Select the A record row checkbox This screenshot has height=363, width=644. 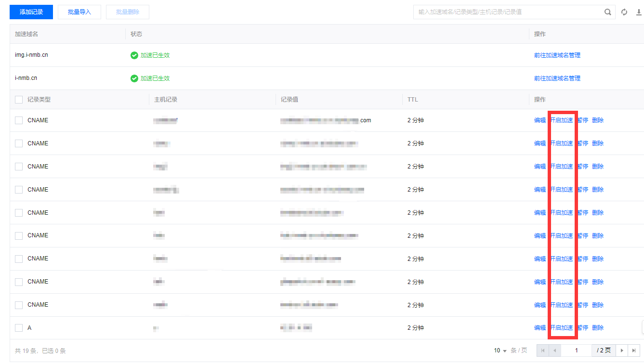(19, 328)
